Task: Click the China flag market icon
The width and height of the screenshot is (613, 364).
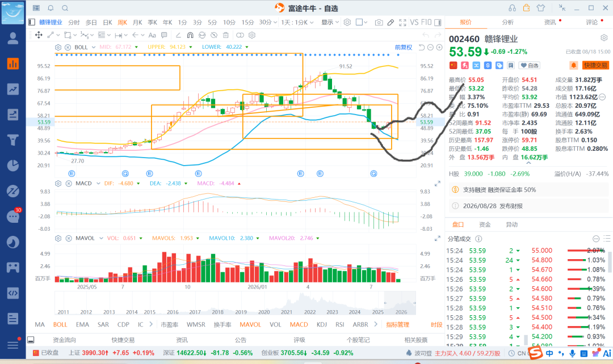Action: click(x=453, y=65)
